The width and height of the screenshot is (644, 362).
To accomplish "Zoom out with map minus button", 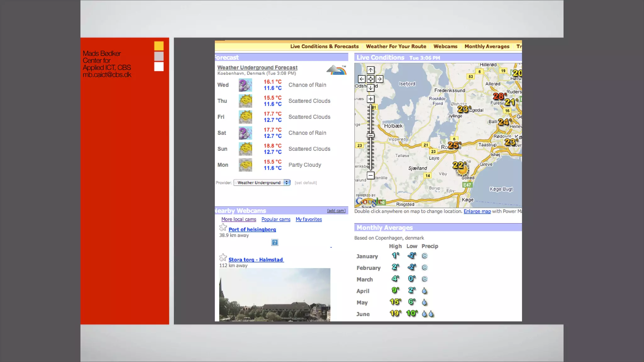I will click(x=370, y=175).
